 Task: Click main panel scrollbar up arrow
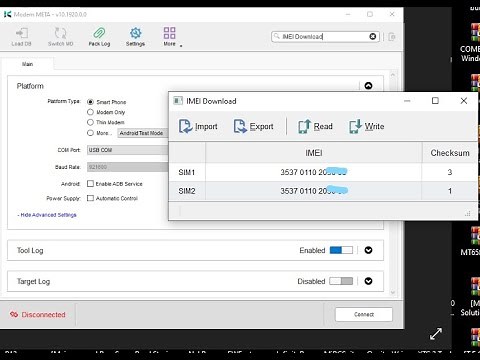coord(393,75)
